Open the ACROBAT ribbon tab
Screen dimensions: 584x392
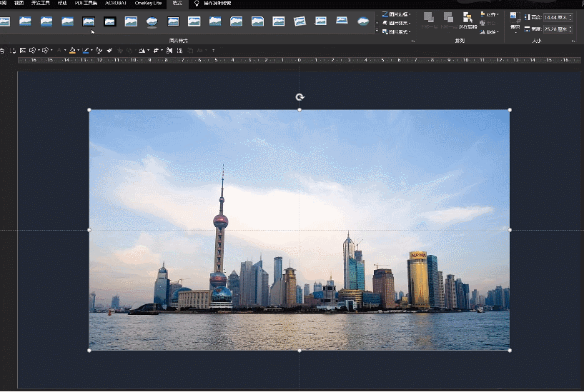(116, 4)
